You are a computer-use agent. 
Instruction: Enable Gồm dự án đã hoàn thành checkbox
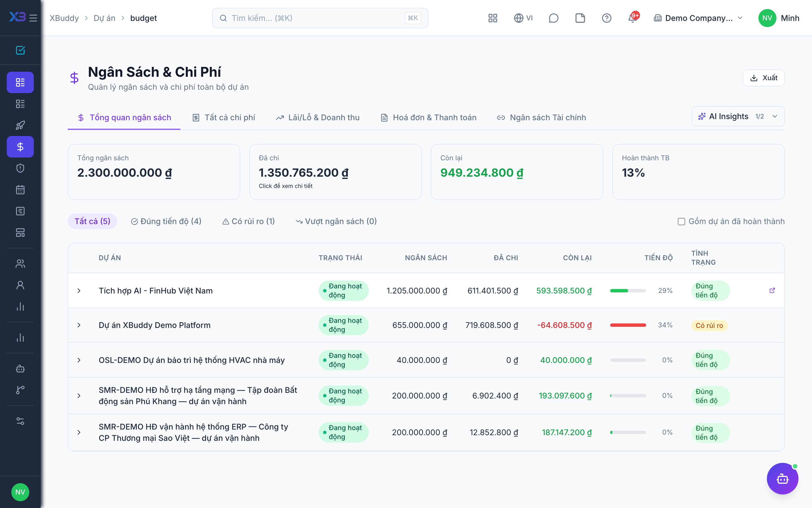coord(681,222)
